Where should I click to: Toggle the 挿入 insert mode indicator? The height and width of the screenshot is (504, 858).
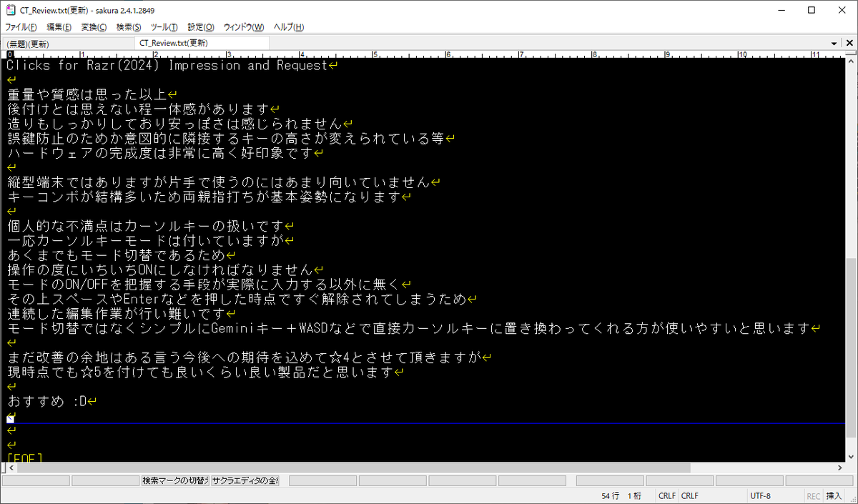coord(834,495)
